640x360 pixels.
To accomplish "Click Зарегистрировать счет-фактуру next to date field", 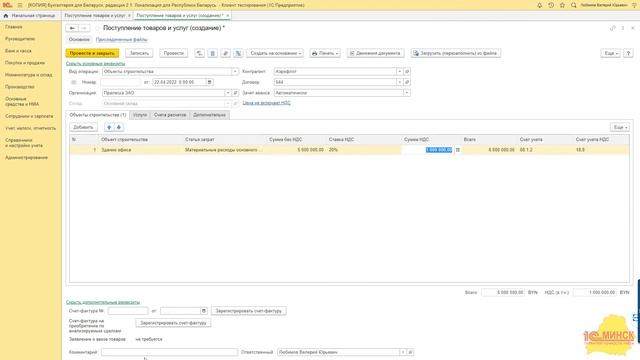I will pyautogui.click(x=249, y=311).
